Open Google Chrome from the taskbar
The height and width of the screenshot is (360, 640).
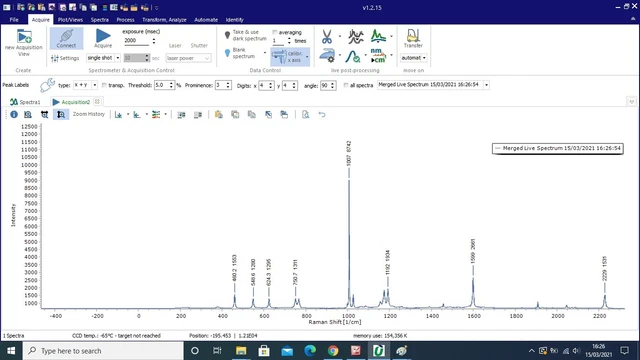pos(333,351)
